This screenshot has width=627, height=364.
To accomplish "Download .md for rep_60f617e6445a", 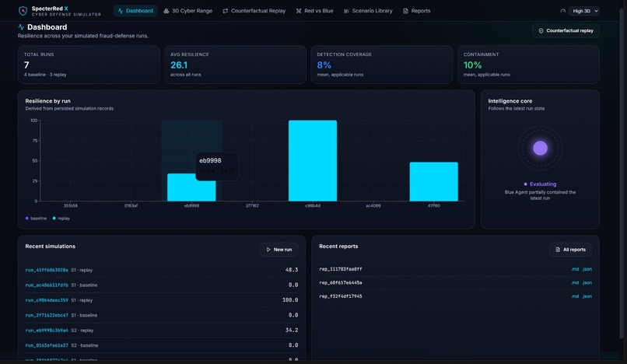I will (575, 283).
